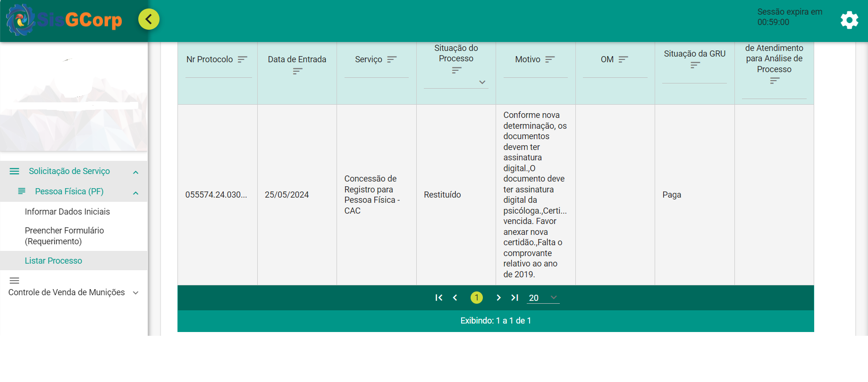This screenshot has height=382, width=868.
Task: Click the Pessoa Física list icon
Action: click(x=22, y=191)
